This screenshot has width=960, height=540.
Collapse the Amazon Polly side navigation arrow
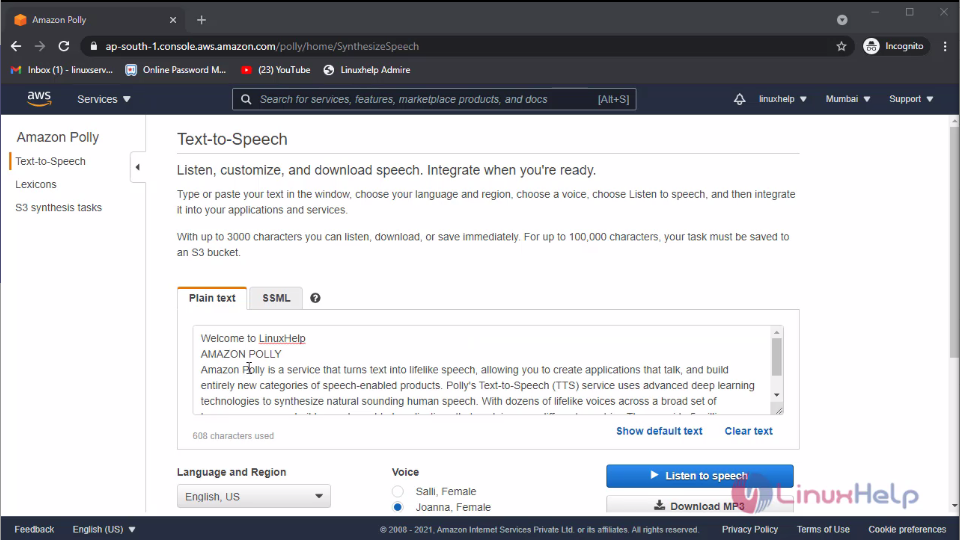138,167
